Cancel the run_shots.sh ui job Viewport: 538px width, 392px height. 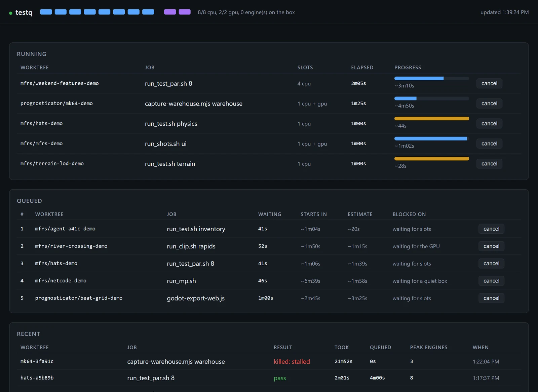[x=489, y=144]
